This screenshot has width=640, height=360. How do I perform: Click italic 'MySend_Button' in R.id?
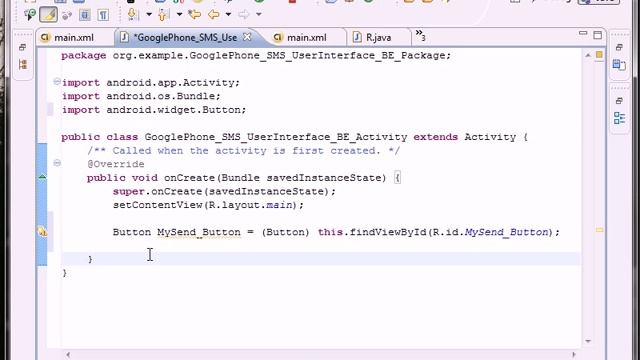(507, 232)
